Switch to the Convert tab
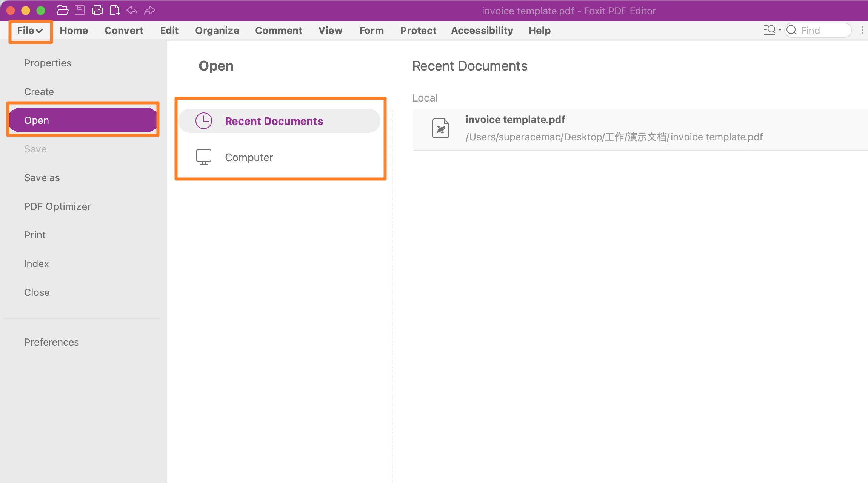This screenshot has width=868, height=483. [124, 31]
